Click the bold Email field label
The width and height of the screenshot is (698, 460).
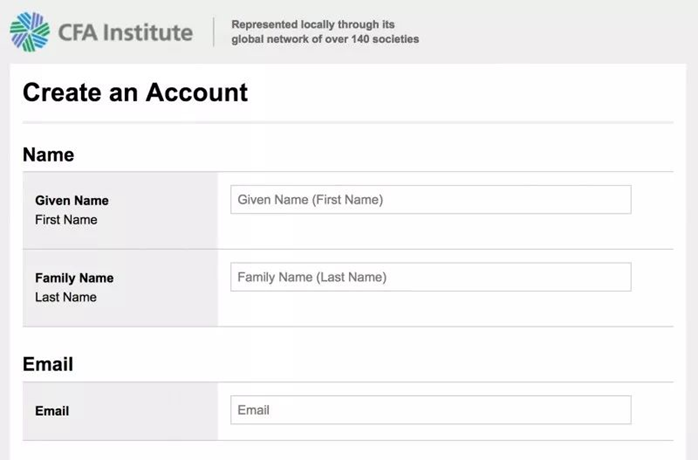tap(52, 411)
